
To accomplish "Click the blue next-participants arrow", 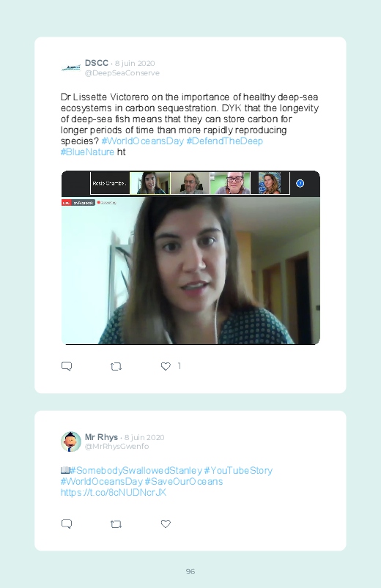I will [x=300, y=183].
